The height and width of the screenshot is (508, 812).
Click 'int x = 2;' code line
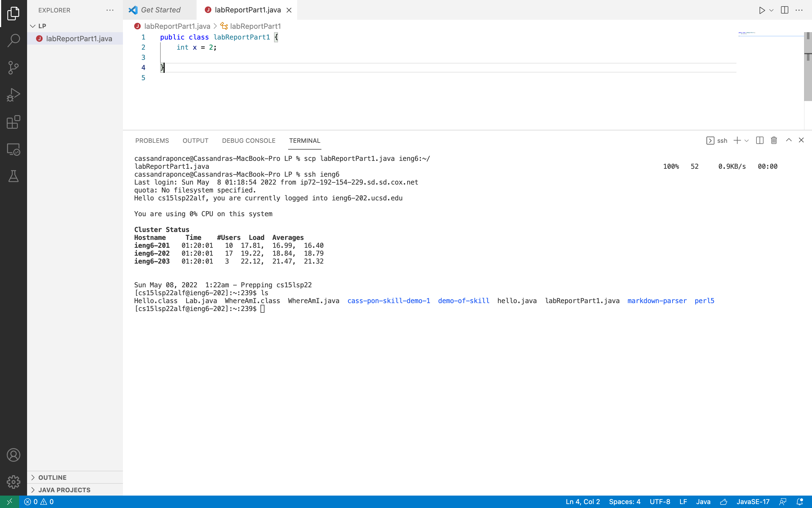[197, 47]
